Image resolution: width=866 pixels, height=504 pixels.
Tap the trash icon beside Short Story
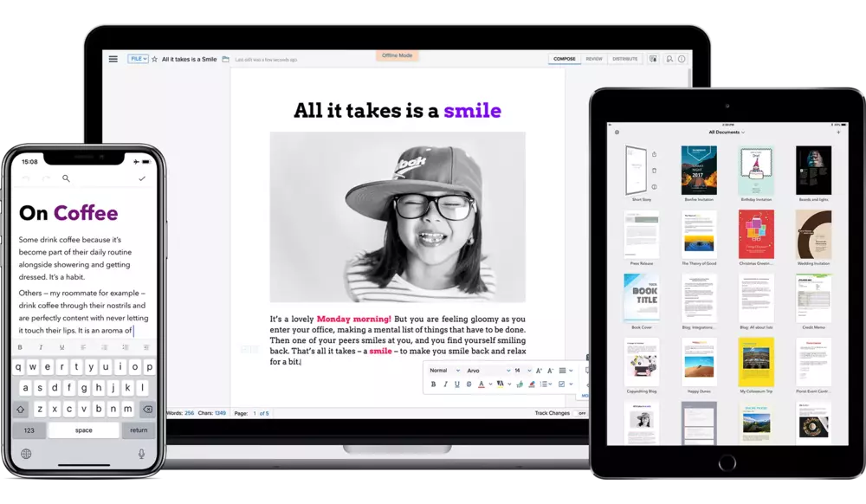coord(654,171)
